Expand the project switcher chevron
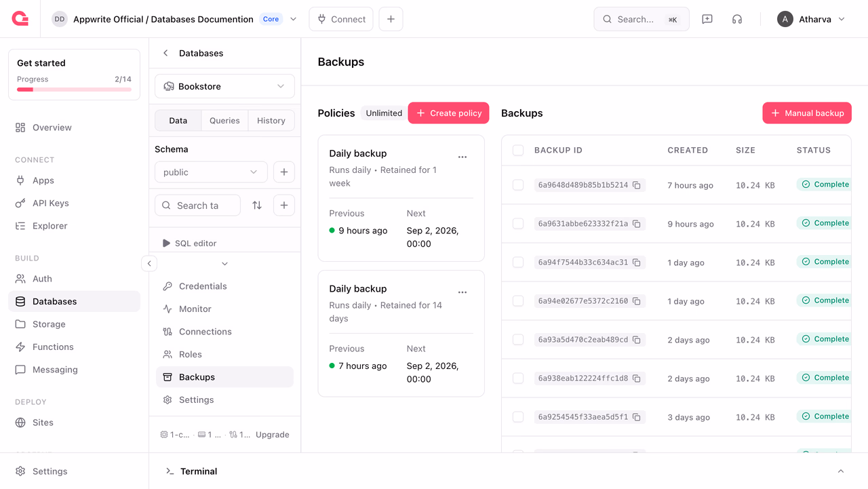The image size is (868, 489). coord(294,19)
